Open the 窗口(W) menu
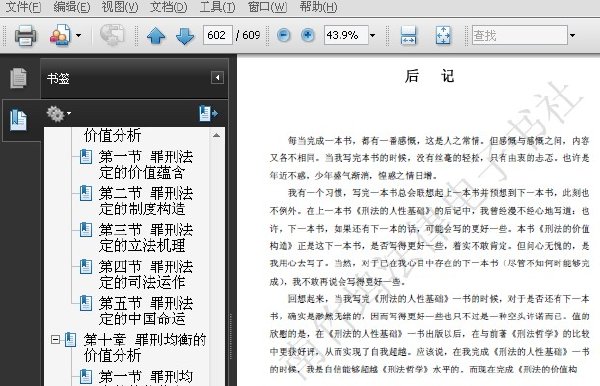 (x=267, y=7)
